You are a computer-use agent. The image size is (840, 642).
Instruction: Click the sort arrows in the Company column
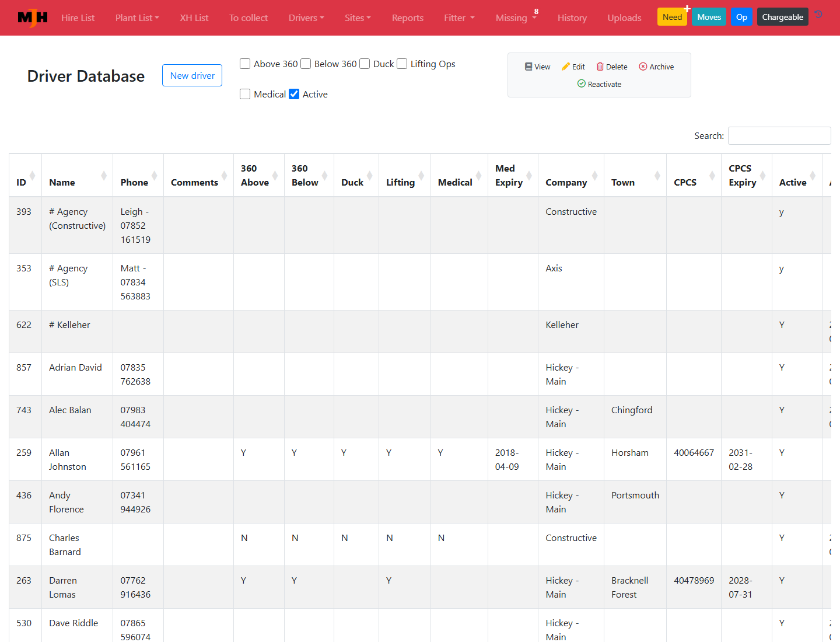pos(595,175)
